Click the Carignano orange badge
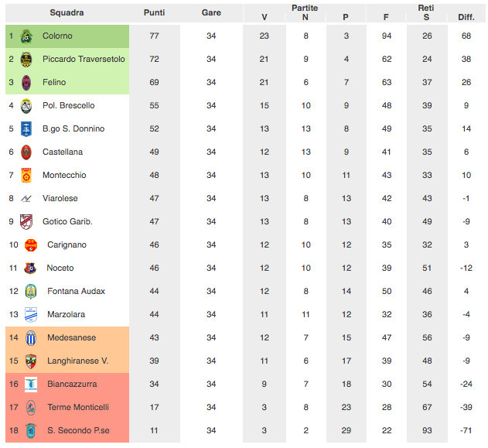Viewport: 488px width, 448px height. 31,245
